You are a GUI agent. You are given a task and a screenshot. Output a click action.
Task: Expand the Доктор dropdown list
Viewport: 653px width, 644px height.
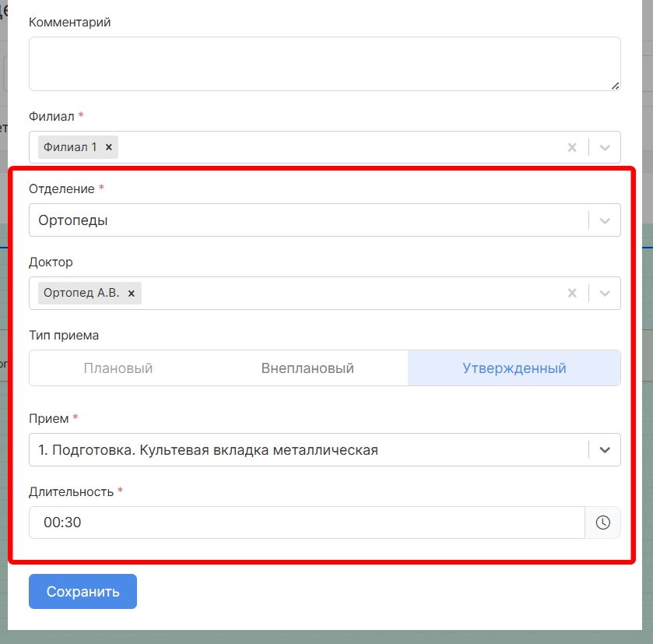pos(605,294)
